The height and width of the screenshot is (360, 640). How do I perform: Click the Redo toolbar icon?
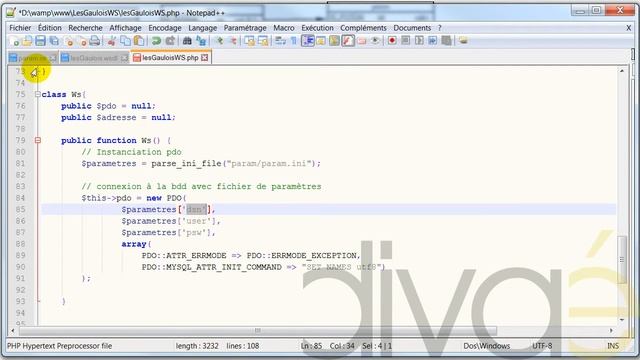[x=170, y=41]
